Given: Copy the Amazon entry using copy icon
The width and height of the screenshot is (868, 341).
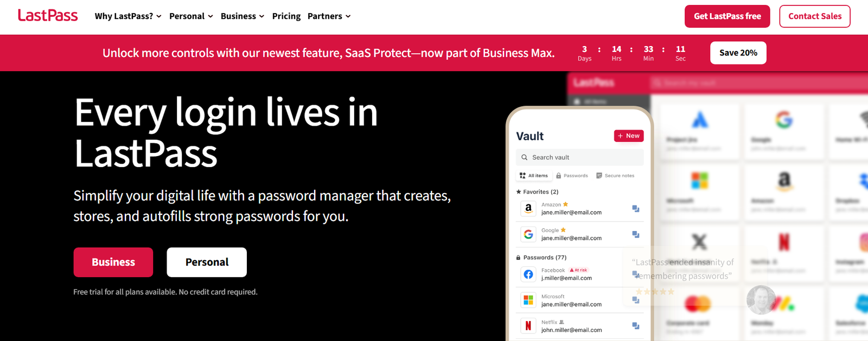Looking at the screenshot, I should click(636, 209).
